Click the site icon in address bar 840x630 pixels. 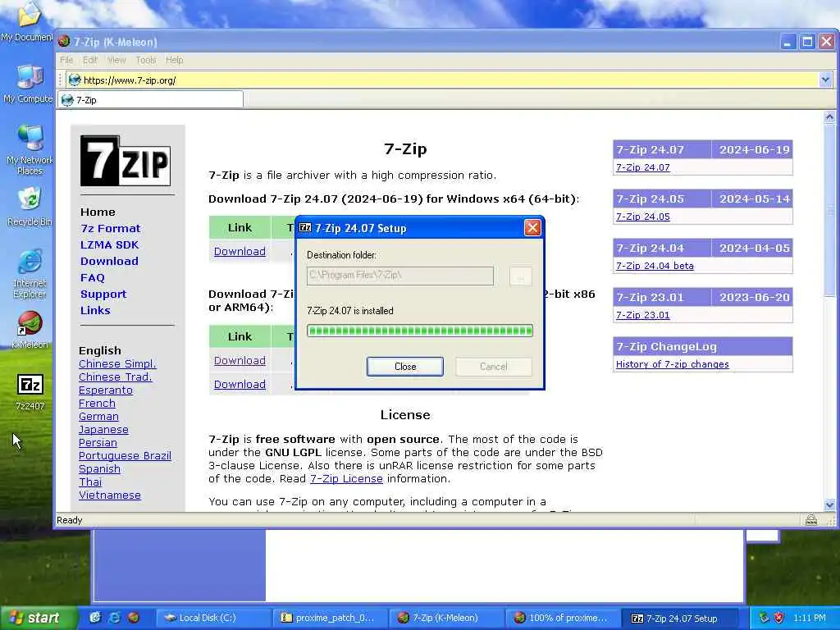coord(75,80)
